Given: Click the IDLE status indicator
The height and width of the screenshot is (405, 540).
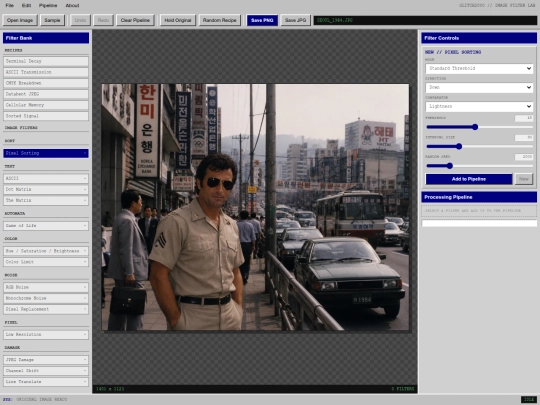Looking at the screenshot, I should (x=529, y=399).
